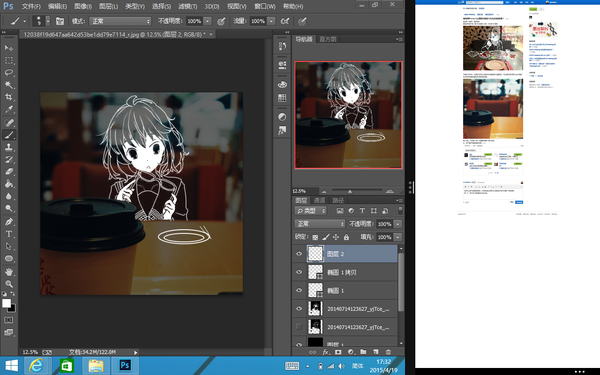Viewport: 600px width, 375px height.
Task: Switch to the 直方图 tab
Action: tap(328, 39)
